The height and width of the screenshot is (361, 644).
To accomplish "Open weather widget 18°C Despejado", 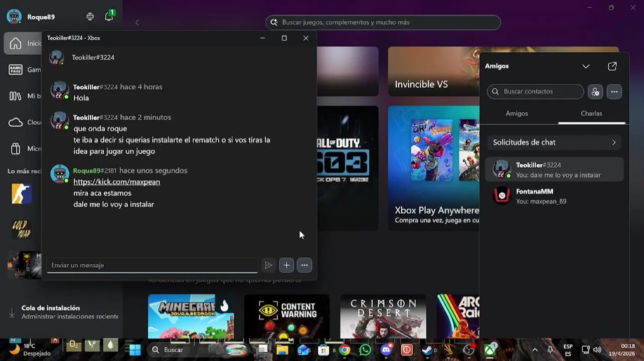I will pos(31,349).
